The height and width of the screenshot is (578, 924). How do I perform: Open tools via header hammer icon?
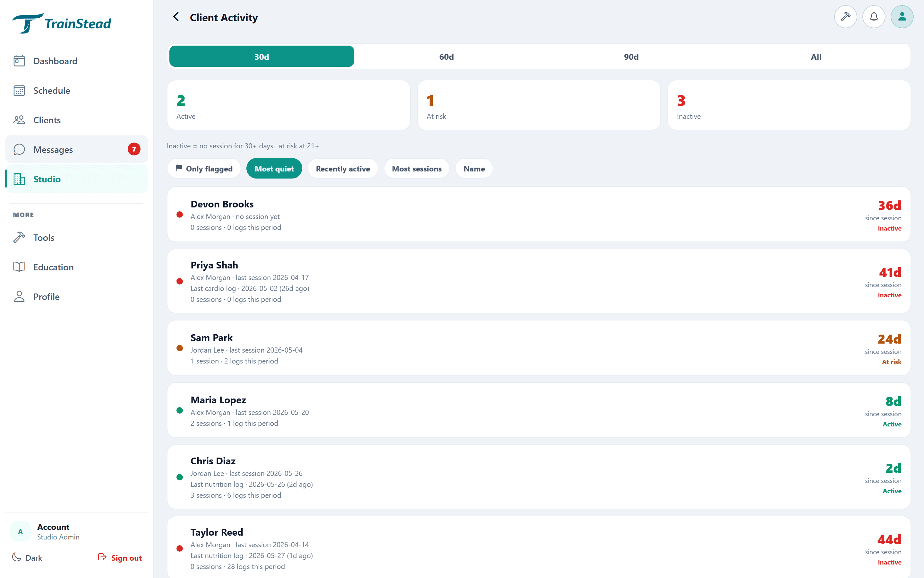(845, 17)
